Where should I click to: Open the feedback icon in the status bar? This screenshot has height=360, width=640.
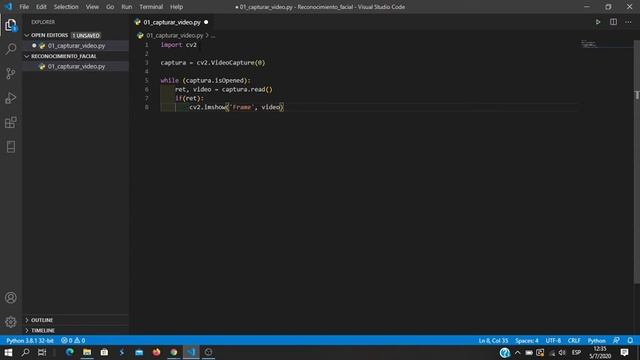[616, 340]
